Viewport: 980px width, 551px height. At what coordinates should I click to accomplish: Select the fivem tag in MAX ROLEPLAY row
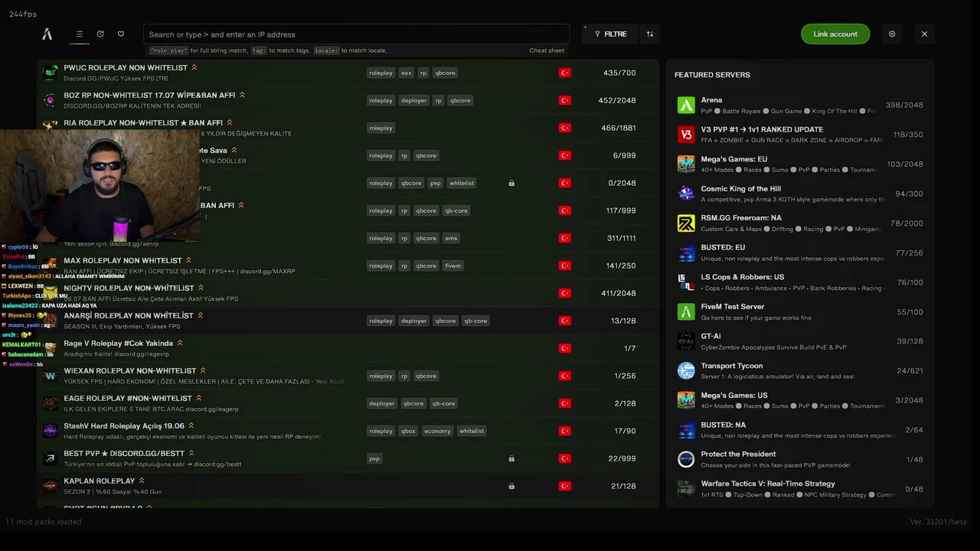[452, 266]
